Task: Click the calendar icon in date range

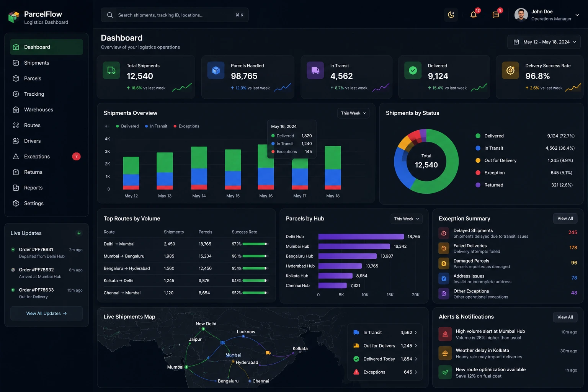Action: (516, 42)
